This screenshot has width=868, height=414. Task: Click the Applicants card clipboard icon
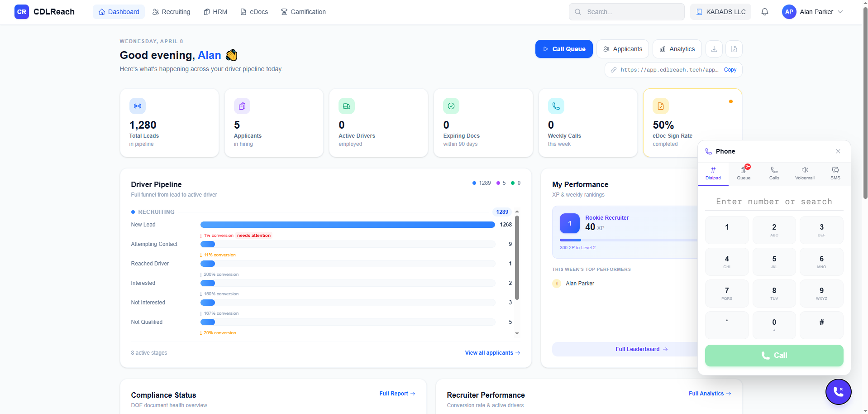point(242,106)
